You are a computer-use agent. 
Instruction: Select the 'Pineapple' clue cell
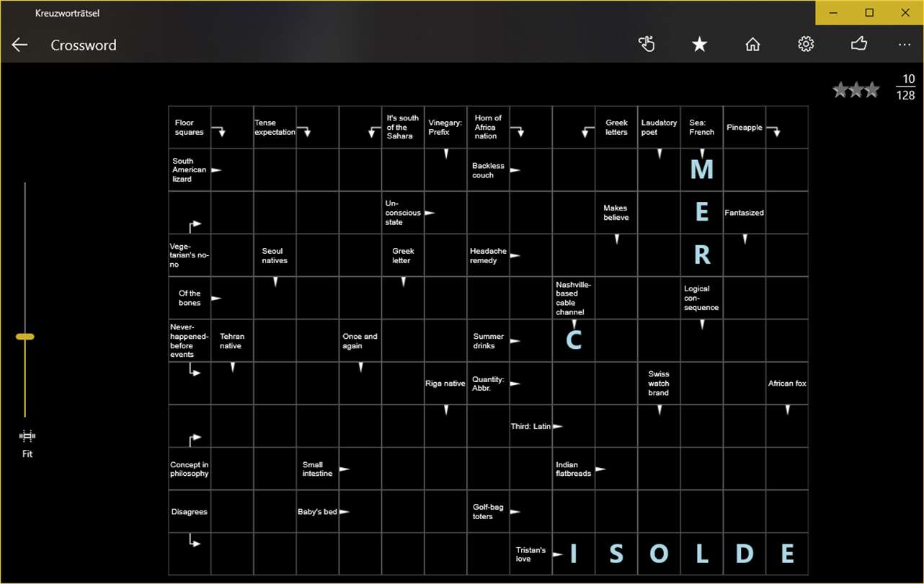[x=745, y=128]
